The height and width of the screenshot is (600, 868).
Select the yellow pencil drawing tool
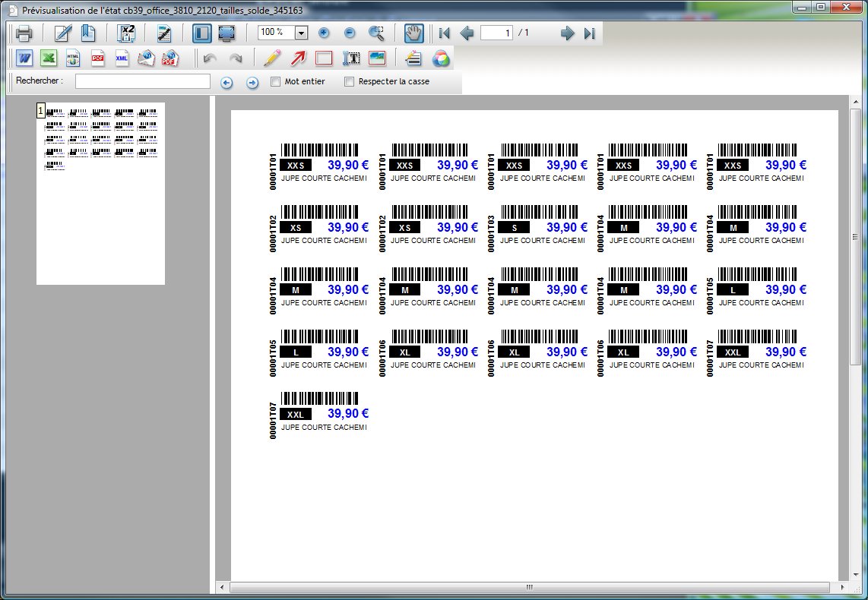tap(272, 58)
